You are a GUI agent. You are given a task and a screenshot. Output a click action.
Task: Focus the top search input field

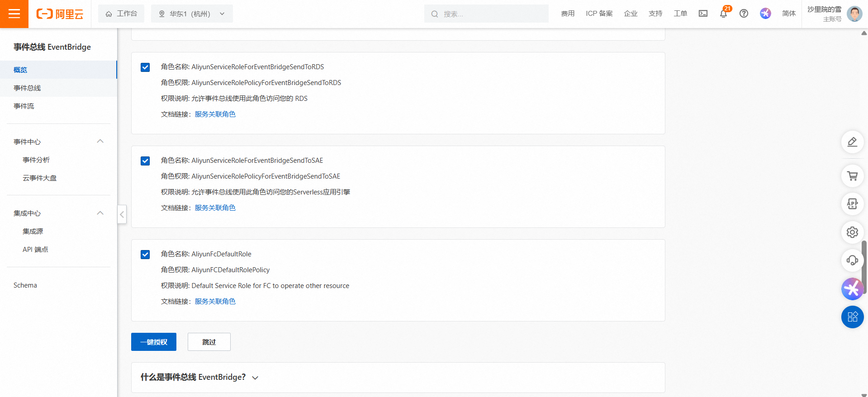coord(486,14)
